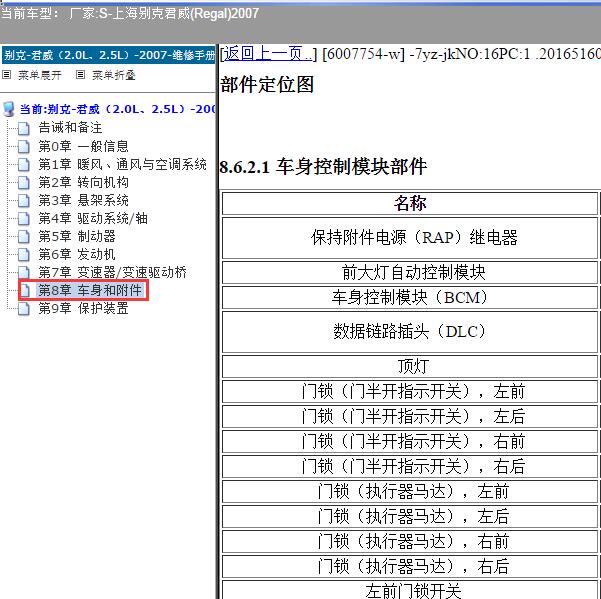The width and height of the screenshot is (601, 599).
Task: Click the page icon next to 第7章
Action: point(24,272)
